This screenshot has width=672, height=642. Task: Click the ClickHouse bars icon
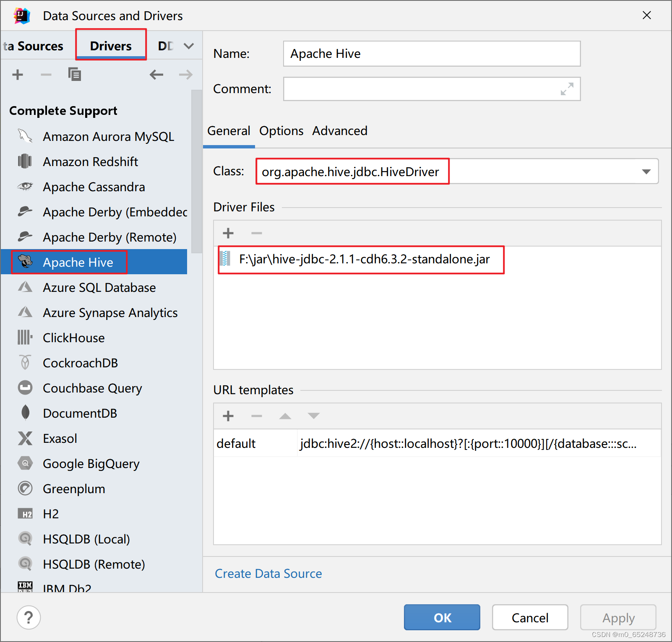tap(25, 338)
